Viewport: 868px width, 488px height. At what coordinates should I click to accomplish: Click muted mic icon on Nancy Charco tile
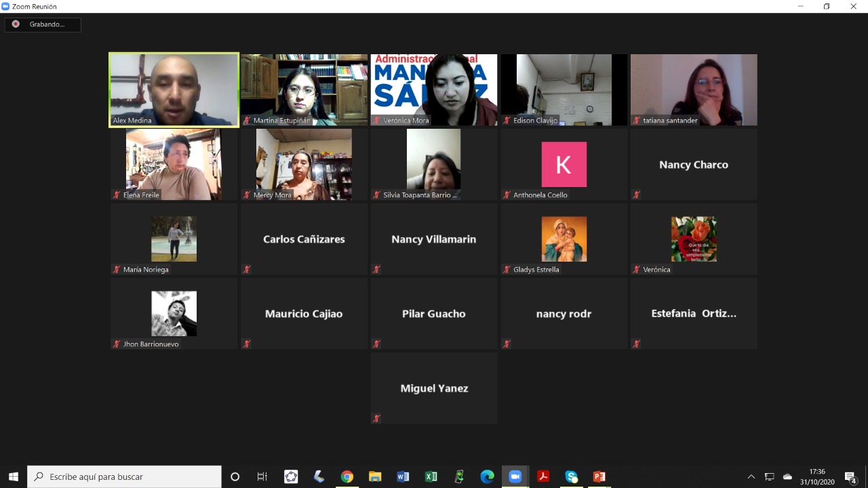pos(636,195)
